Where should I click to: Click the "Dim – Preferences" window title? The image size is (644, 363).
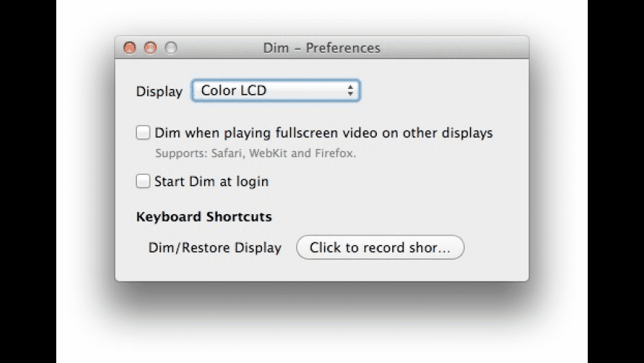pos(321,48)
